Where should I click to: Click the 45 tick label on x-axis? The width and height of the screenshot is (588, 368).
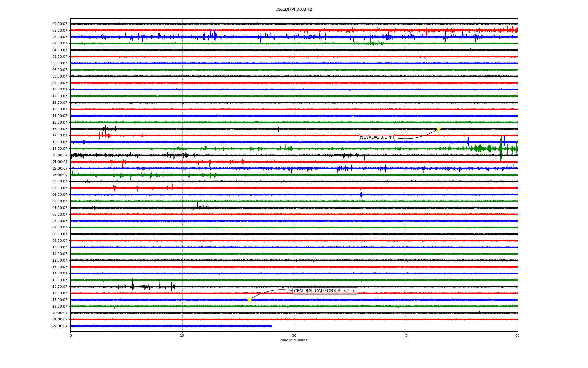[x=406, y=335]
